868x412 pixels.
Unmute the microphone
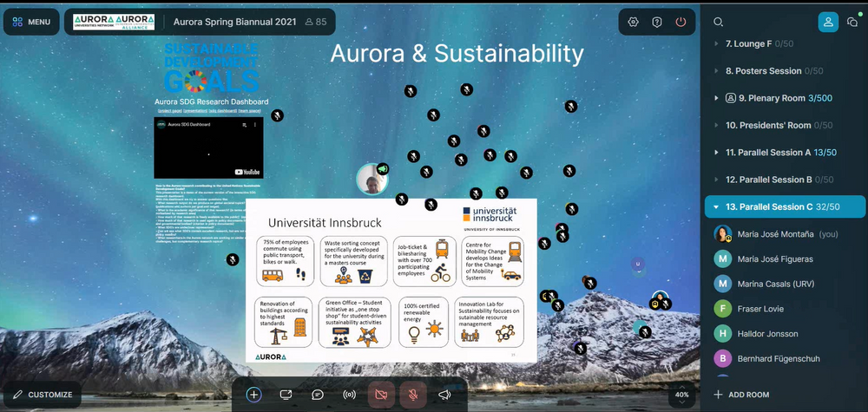tap(413, 394)
